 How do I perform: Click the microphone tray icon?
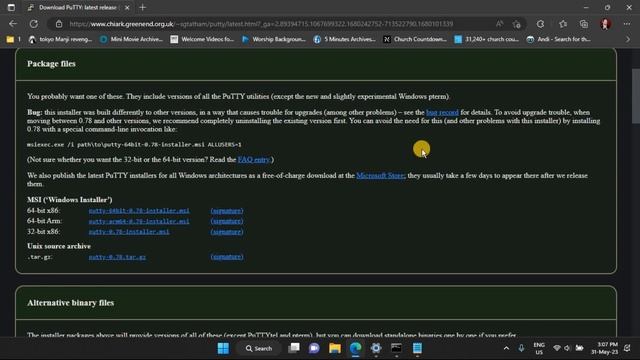point(521,348)
